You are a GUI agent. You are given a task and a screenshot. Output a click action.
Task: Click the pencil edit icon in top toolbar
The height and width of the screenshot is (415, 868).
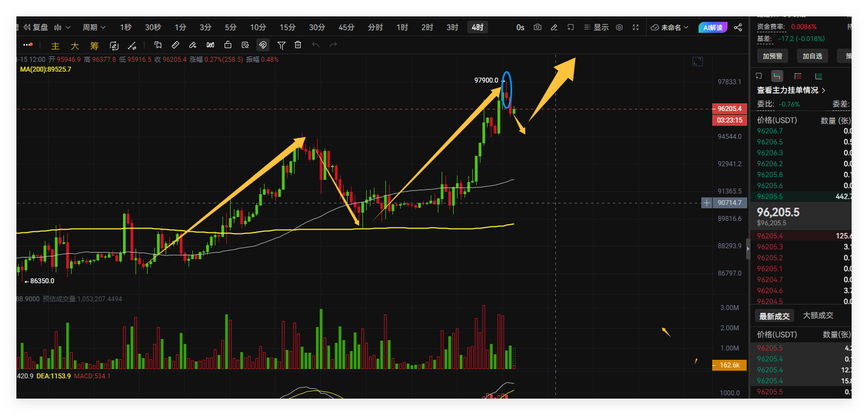[554, 27]
